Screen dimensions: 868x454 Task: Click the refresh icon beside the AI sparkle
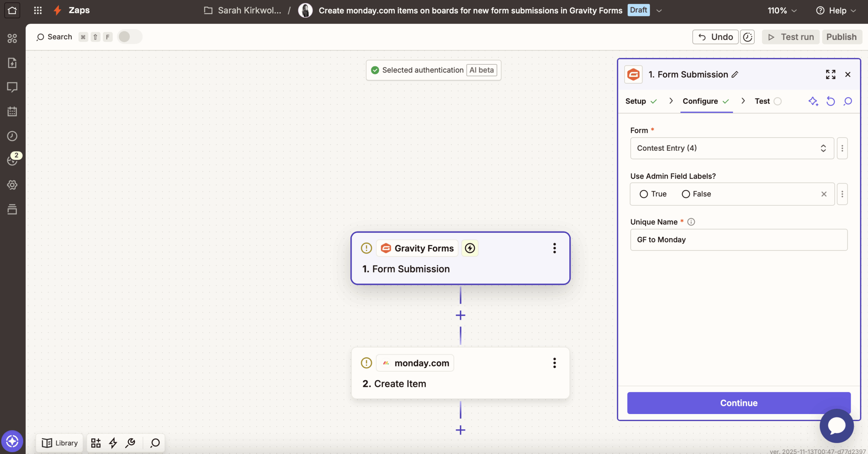(830, 101)
